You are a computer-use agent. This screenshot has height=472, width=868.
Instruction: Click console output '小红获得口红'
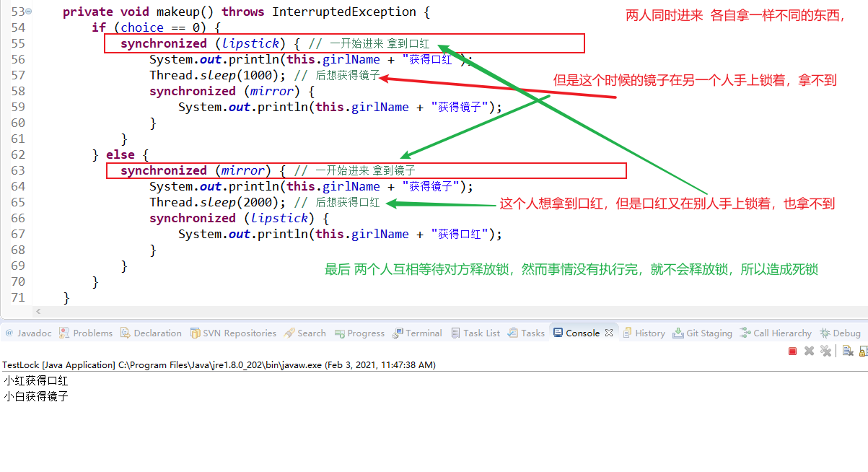36,381
